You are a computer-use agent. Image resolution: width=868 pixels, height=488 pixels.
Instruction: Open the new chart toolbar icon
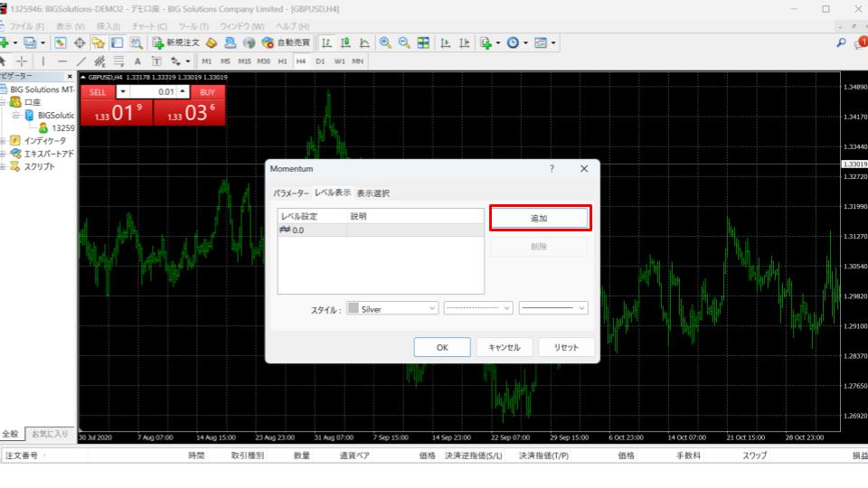[x=4, y=42]
